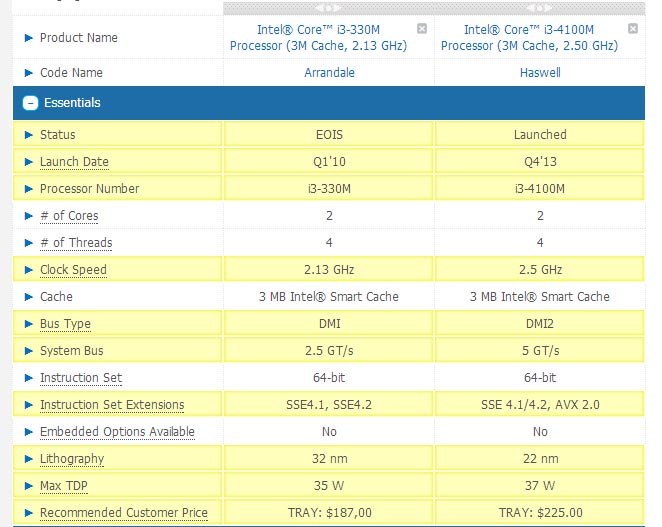Expand the # of Threads row arrow

29,243
